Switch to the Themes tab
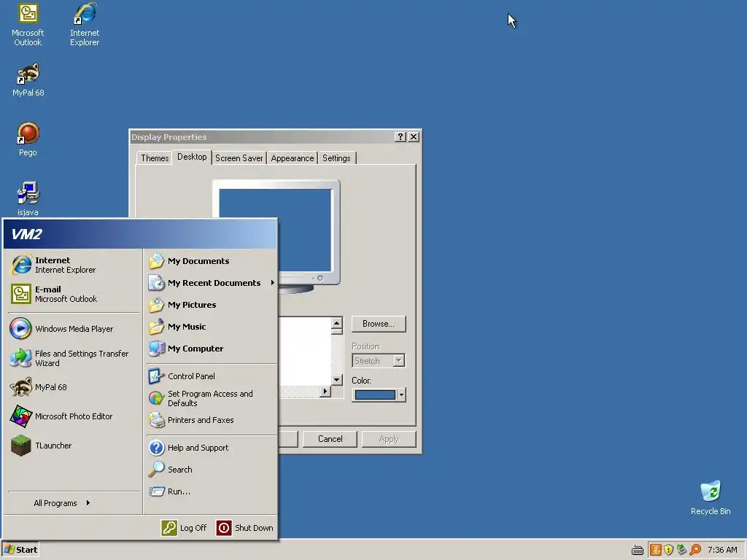The height and width of the screenshot is (560, 747). (x=155, y=158)
